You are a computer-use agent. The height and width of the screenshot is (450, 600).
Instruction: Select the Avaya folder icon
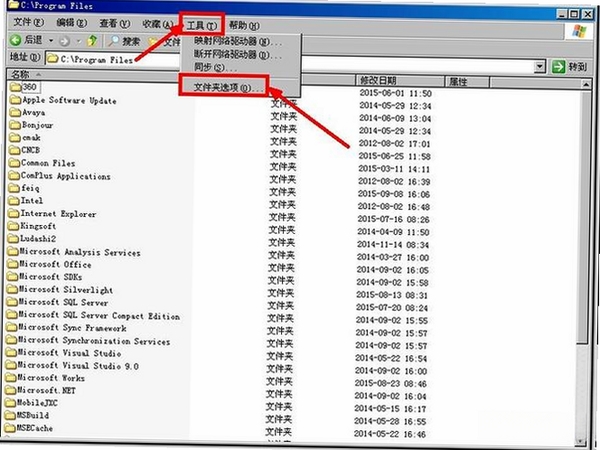(x=15, y=112)
